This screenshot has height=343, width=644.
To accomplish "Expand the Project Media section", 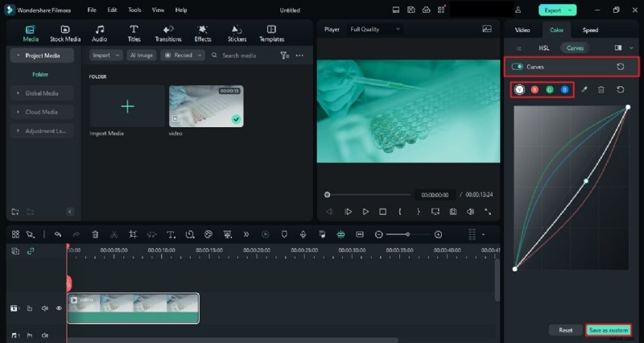I will pyautogui.click(x=42, y=56).
